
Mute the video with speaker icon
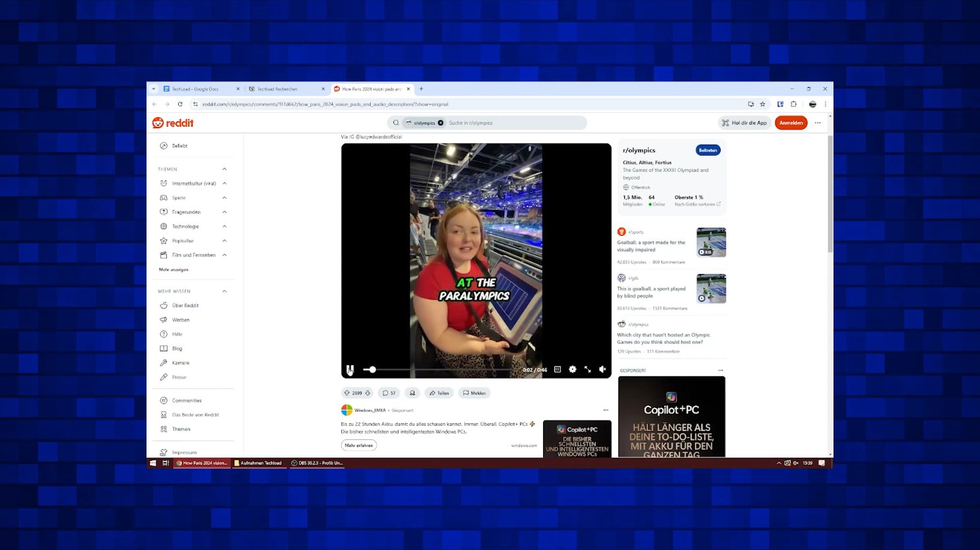pyautogui.click(x=603, y=370)
